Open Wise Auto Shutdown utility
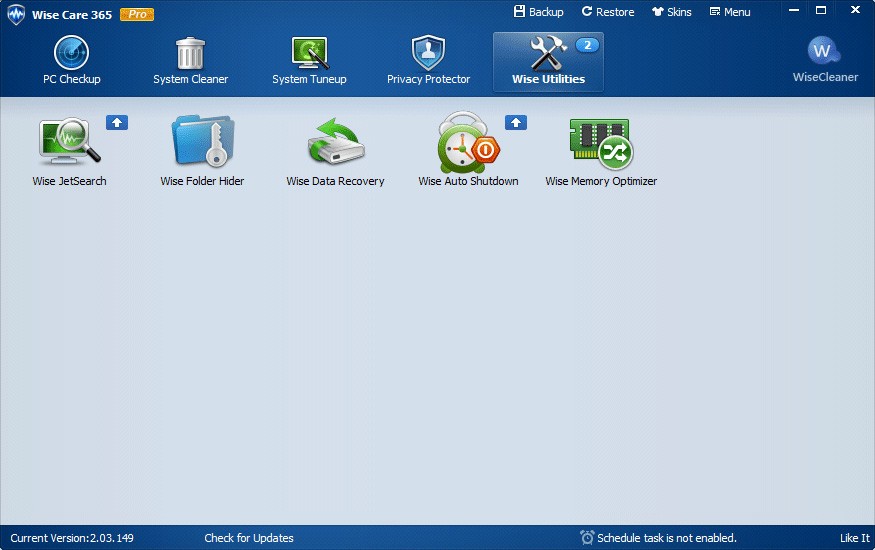The width and height of the screenshot is (875, 550). tap(468, 149)
